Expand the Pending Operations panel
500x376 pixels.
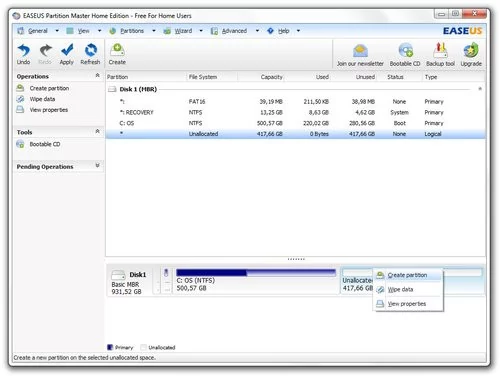(97, 165)
